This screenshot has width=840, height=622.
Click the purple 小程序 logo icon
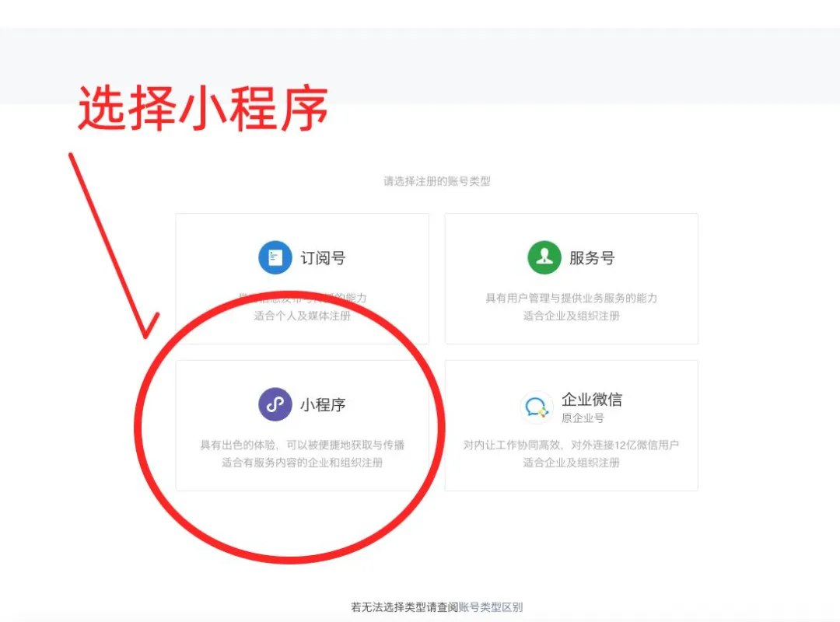pyautogui.click(x=275, y=404)
